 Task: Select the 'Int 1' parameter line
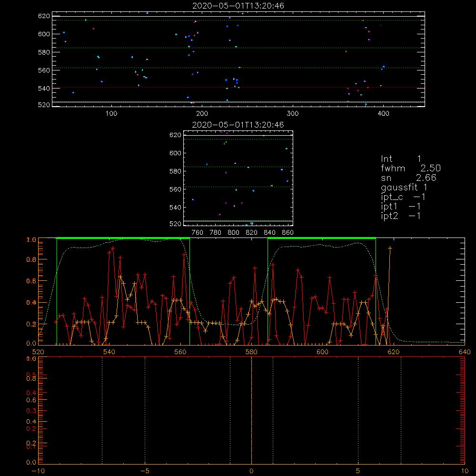(x=401, y=159)
